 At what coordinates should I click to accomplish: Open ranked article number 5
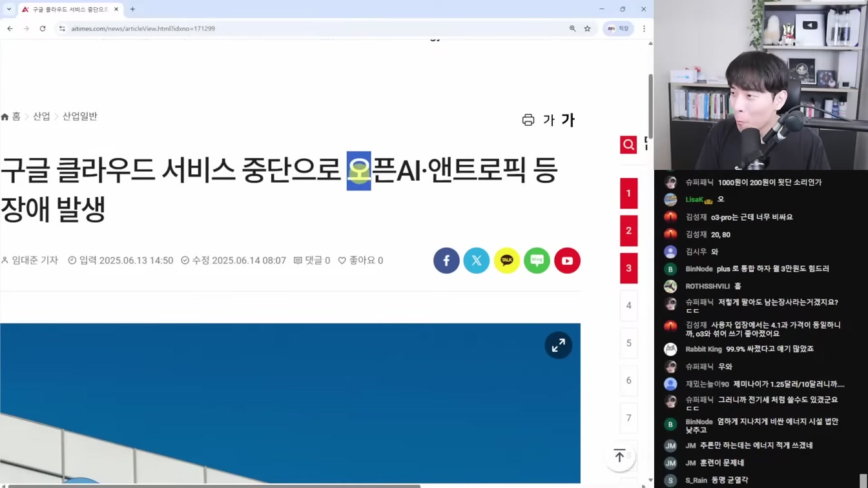pos(628,343)
